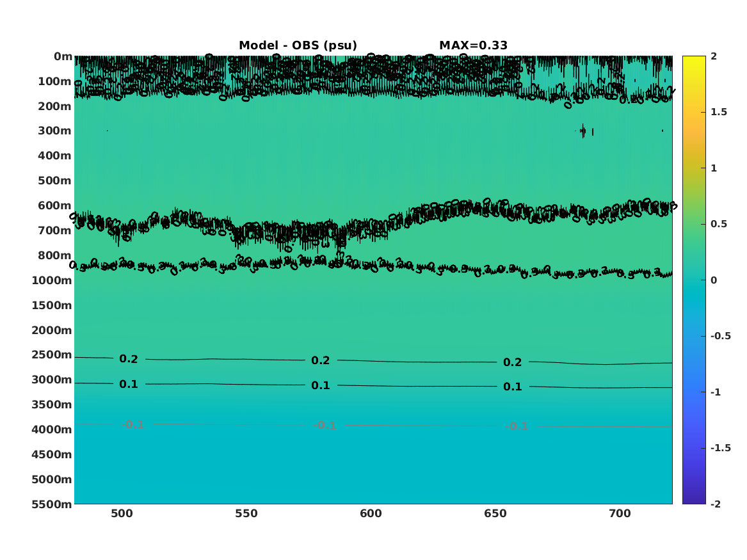Click the '4000m' depth tick label
Screen dimensions: 747x560
[x=52, y=429]
